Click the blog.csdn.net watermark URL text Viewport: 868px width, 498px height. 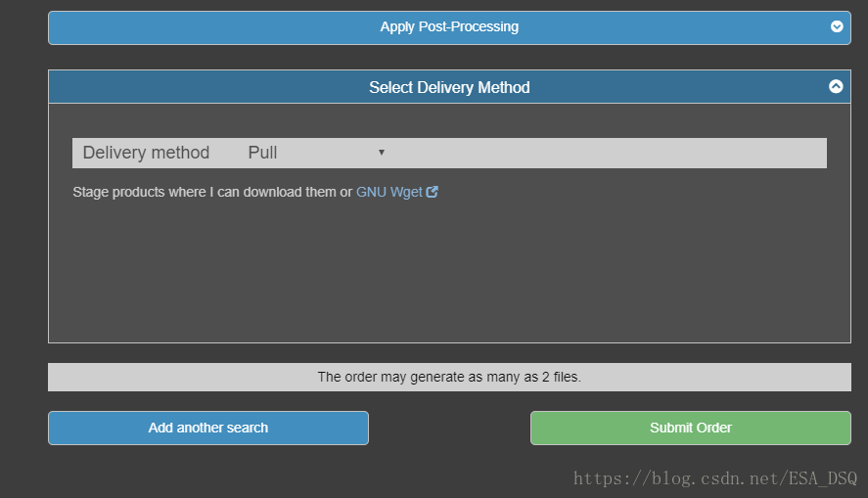[715, 478]
